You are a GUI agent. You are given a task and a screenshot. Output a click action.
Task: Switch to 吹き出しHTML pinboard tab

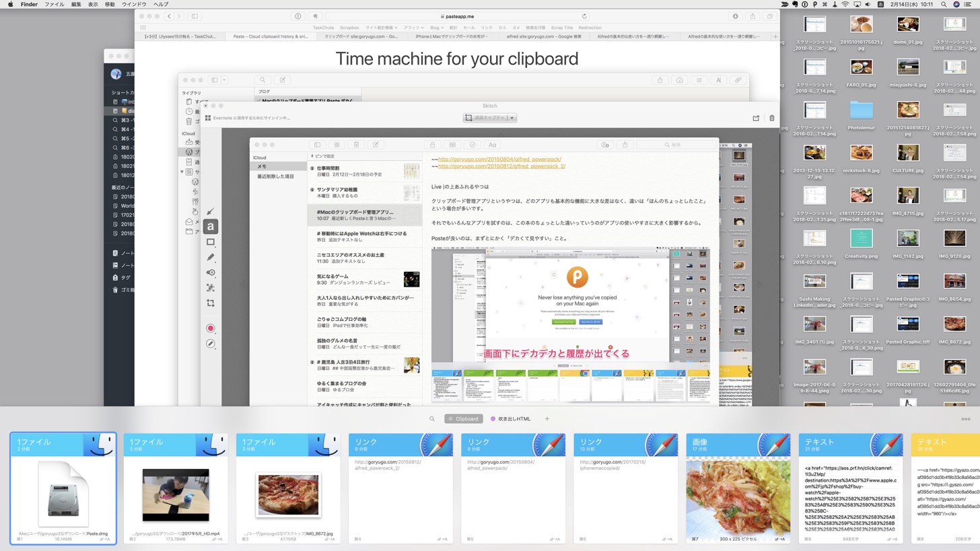point(511,419)
